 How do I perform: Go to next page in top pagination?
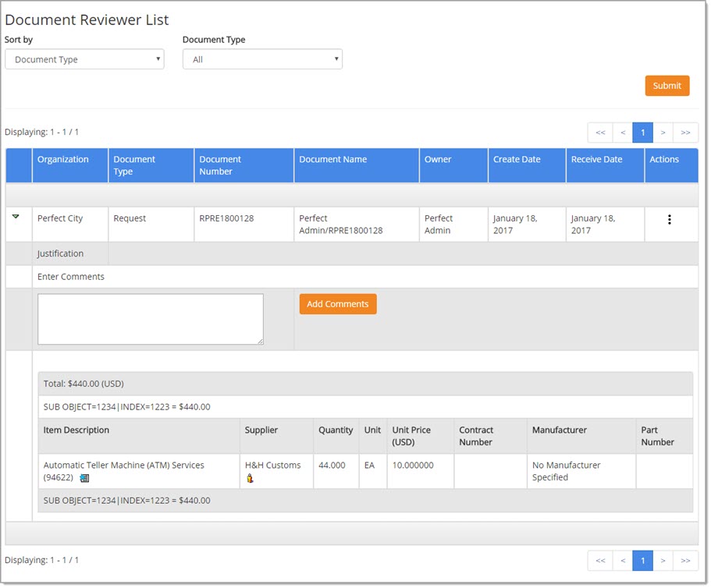tap(663, 133)
